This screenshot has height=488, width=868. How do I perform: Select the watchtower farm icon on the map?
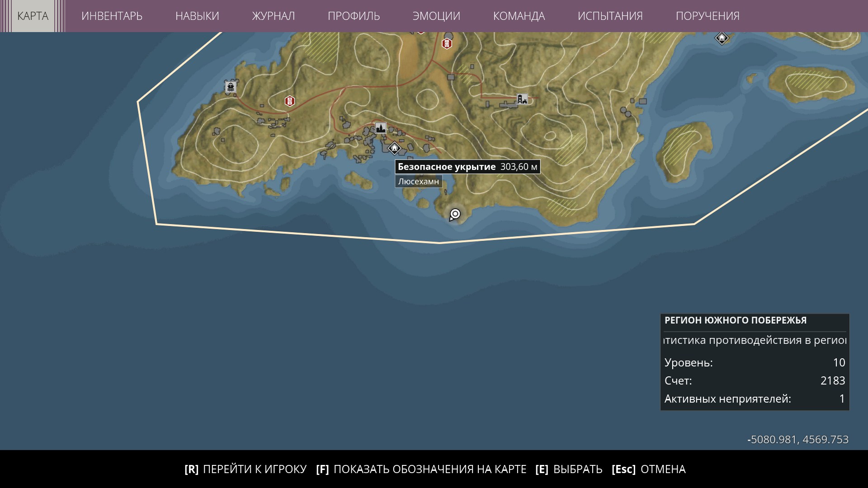click(x=522, y=99)
